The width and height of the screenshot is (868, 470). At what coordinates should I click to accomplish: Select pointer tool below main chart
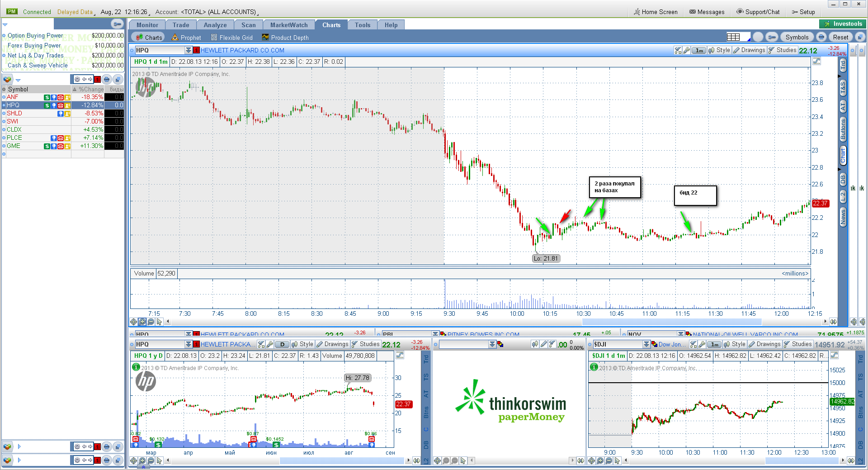(160, 322)
